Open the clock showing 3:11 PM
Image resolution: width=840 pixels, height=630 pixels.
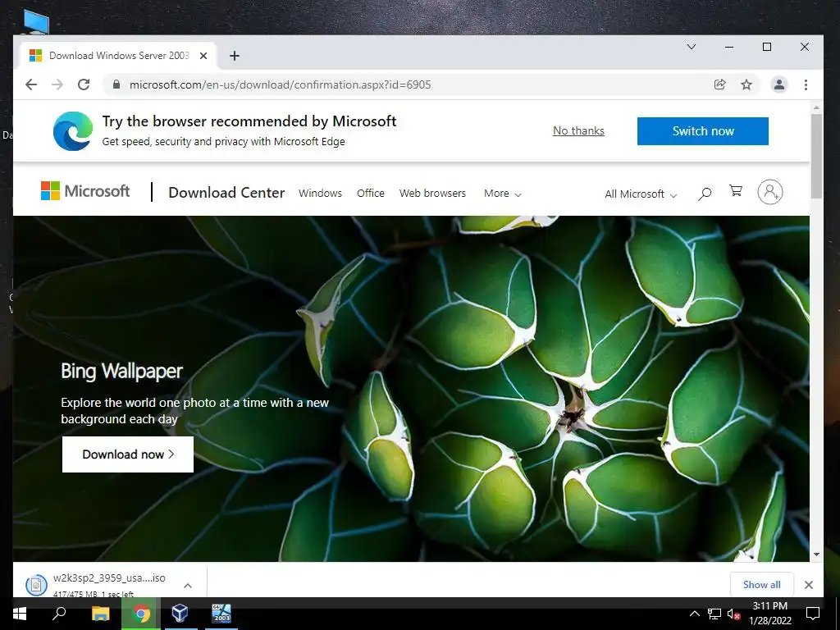[x=769, y=614]
